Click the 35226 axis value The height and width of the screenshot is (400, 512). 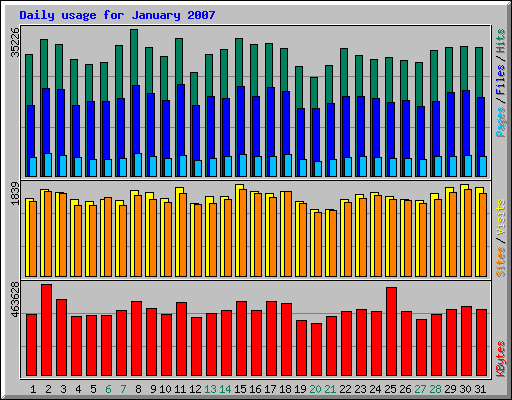(x=15, y=42)
